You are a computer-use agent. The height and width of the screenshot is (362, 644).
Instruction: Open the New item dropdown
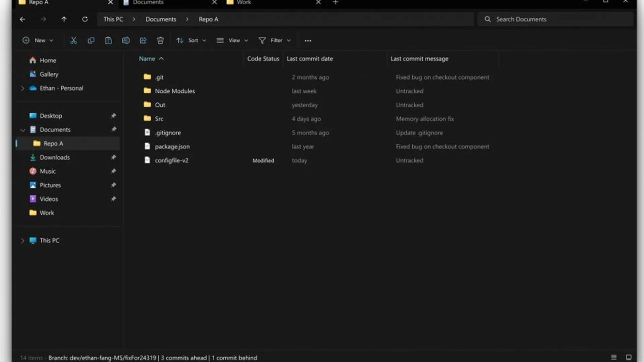38,41
